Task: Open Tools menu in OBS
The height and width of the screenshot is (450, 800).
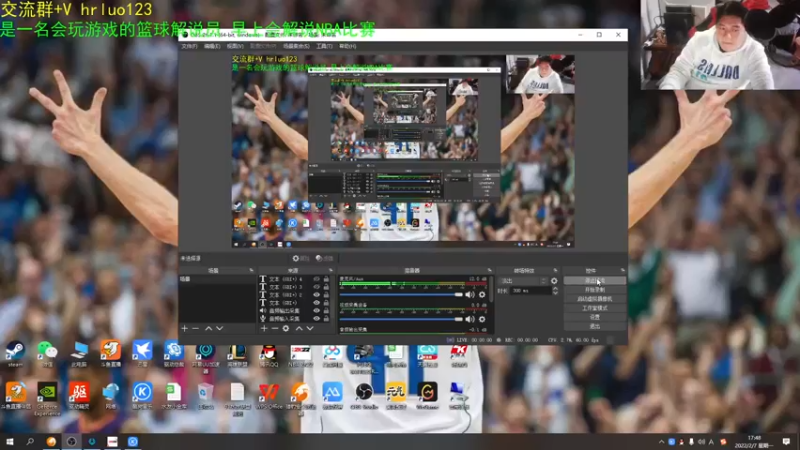Action: point(324,46)
